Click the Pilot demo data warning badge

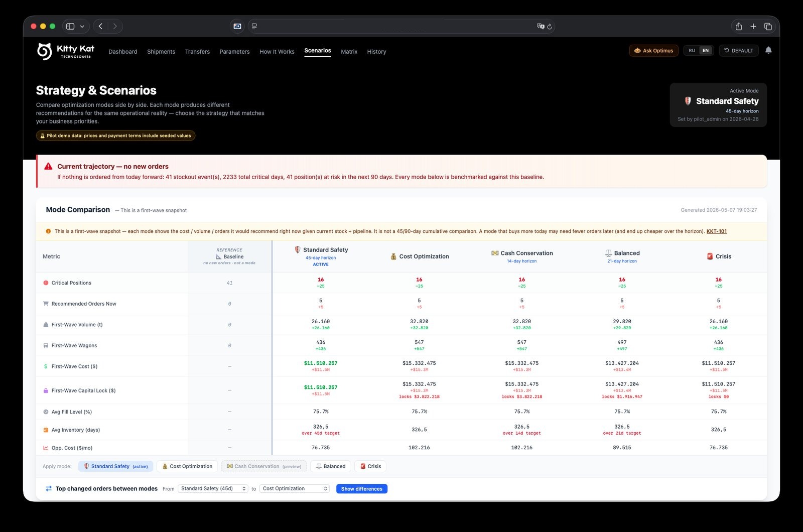pyautogui.click(x=115, y=136)
